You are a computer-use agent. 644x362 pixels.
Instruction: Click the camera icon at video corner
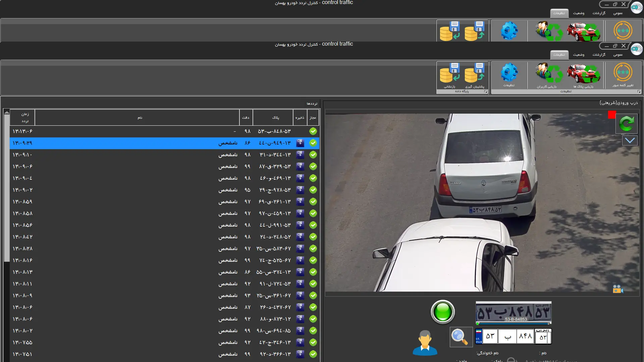pos(618,289)
